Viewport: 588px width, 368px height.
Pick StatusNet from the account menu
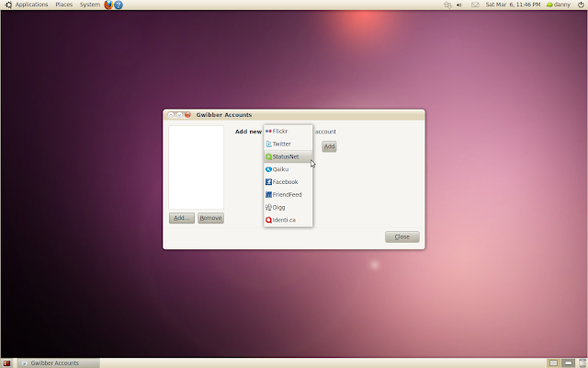288,156
